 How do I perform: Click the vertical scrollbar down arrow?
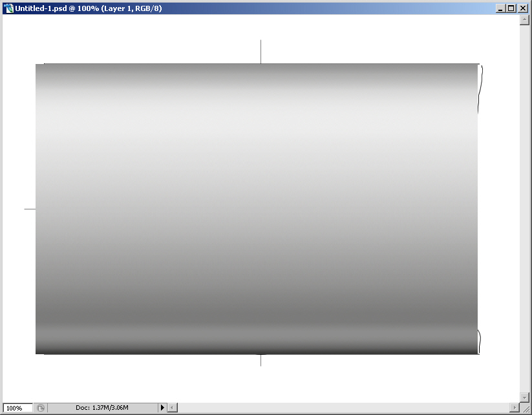pyautogui.click(x=524, y=397)
